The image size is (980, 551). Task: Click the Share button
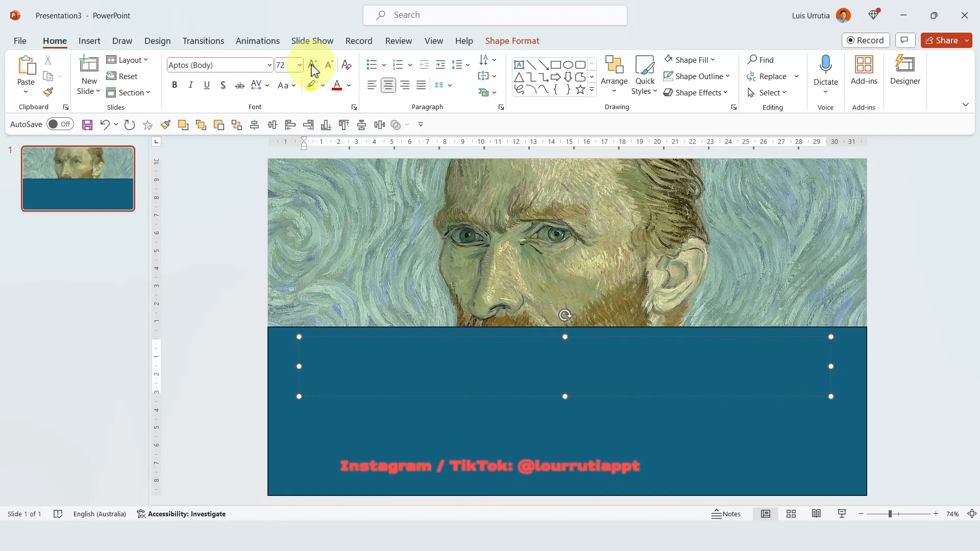[942, 40]
